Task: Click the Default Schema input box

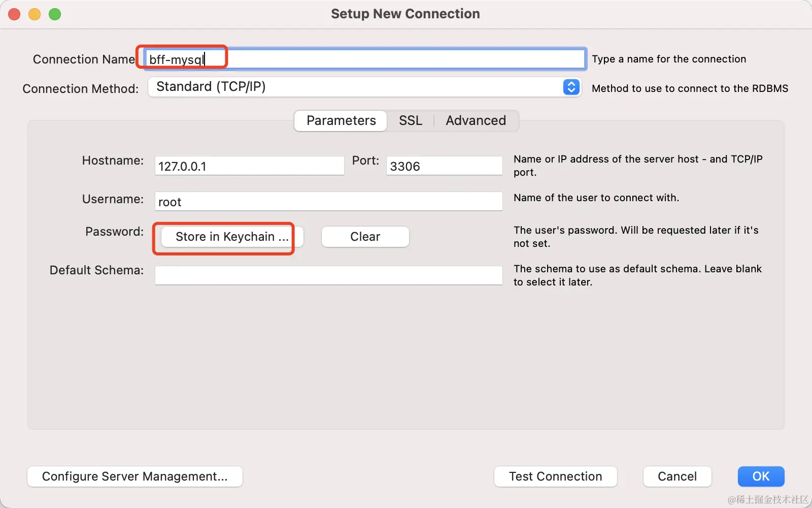Action: point(328,275)
